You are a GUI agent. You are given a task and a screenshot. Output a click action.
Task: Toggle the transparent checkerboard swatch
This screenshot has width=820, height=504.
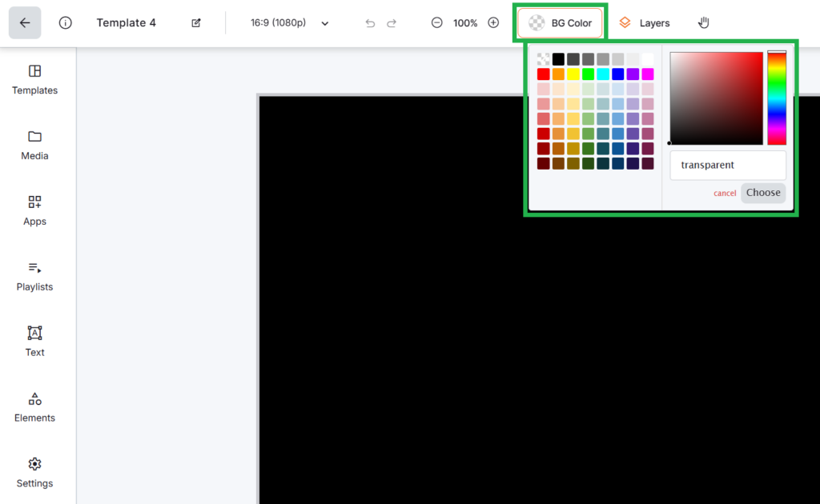(x=543, y=58)
